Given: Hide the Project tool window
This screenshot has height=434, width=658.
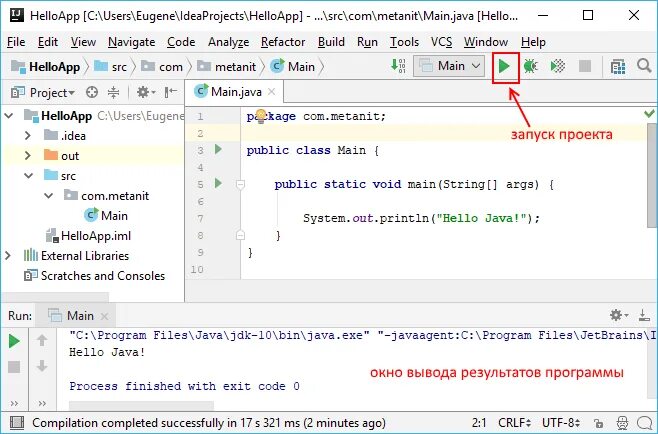Looking at the screenshot, I should pos(170,92).
